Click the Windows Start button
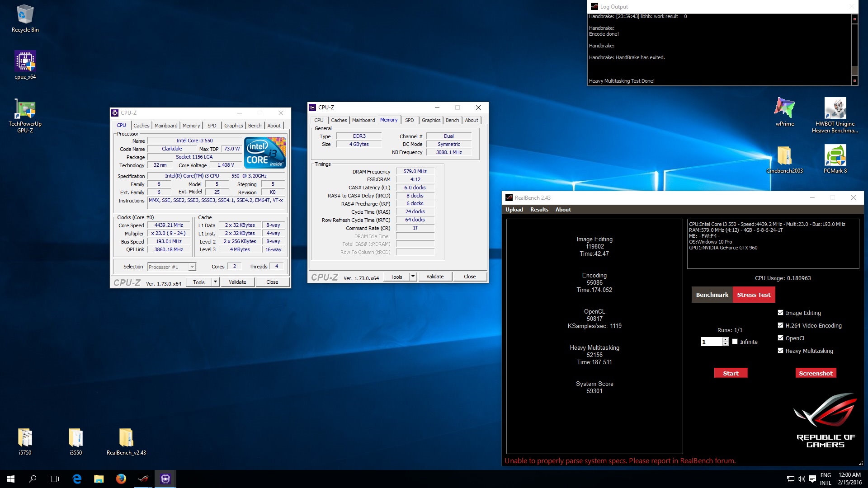Screen dimensions: 868x488 (x=11, y=479)
